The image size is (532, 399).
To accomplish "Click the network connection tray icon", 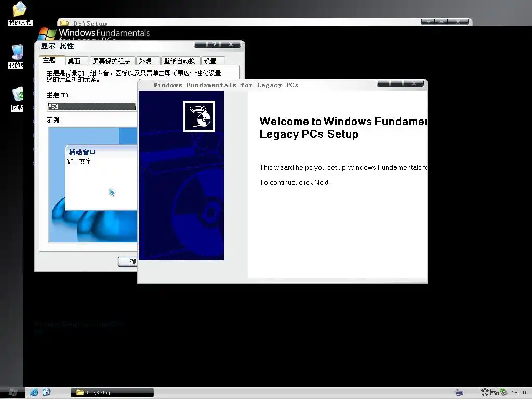I will click(495, 393).
